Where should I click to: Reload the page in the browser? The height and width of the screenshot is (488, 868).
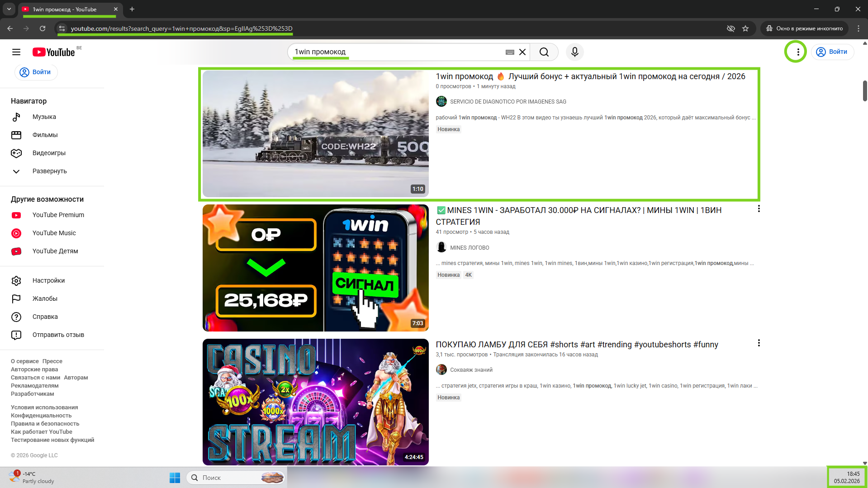pos(43,28)
